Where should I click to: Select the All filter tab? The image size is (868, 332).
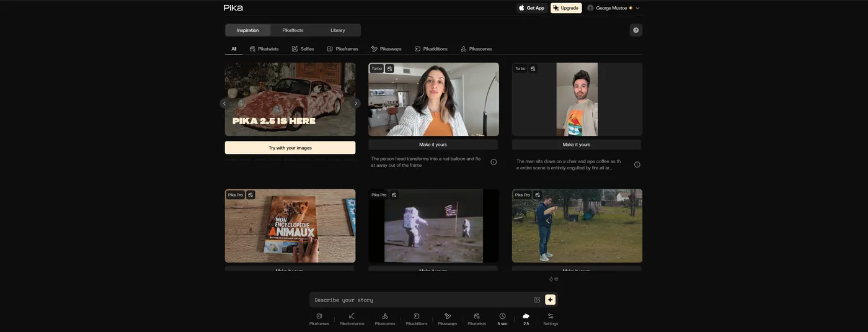pyautogui.click(x=234, y=48)
